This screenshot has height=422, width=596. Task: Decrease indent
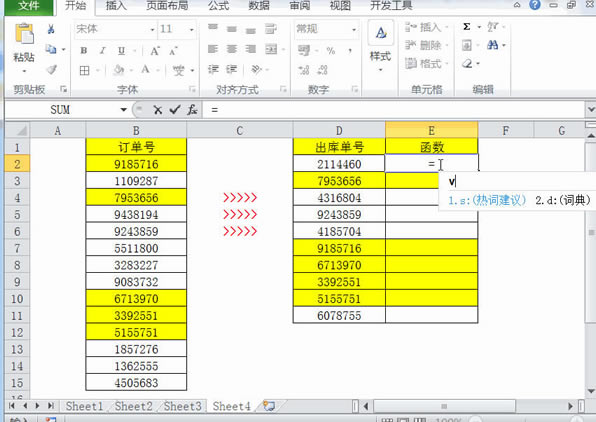pos(213,69)
